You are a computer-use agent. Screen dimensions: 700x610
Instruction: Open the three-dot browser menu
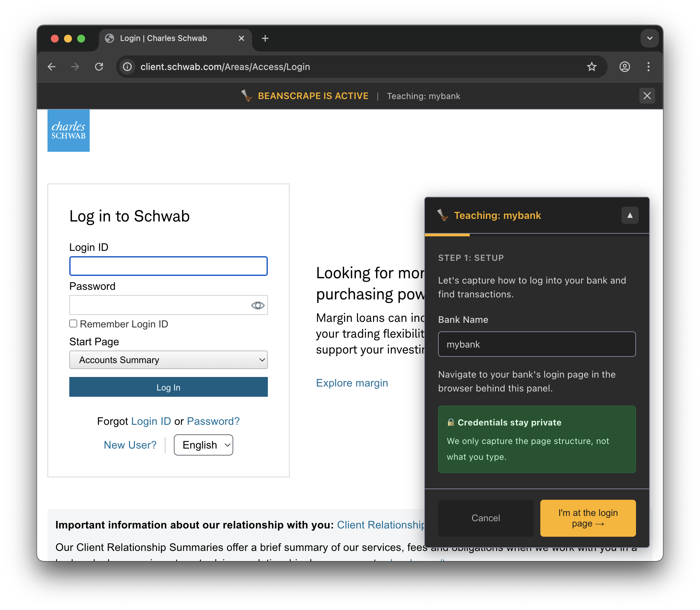[649, 67]
